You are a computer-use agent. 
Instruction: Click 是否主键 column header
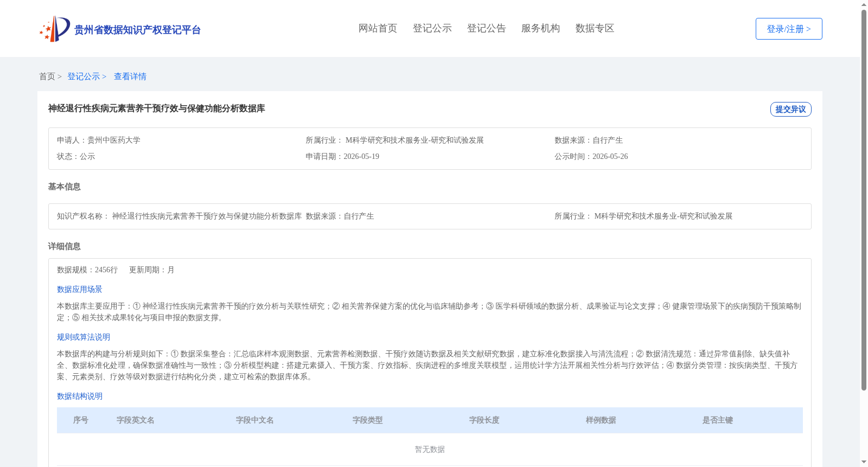pos(718,420)
